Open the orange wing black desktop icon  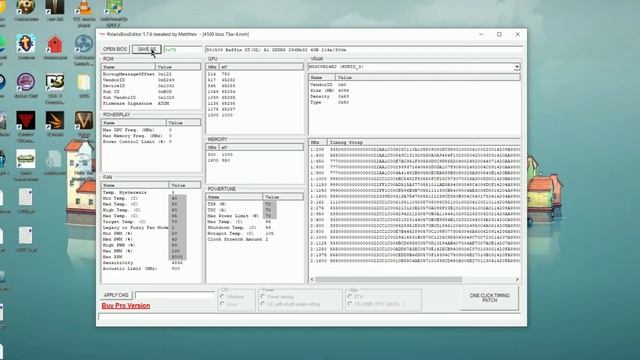click(x=55, y=121)
